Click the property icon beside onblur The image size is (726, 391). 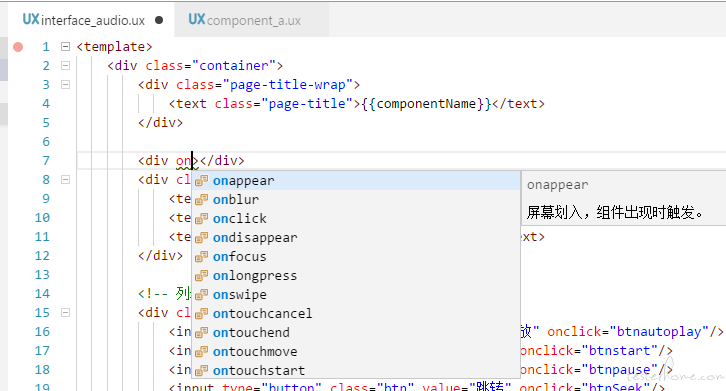[x=201, y=200]
